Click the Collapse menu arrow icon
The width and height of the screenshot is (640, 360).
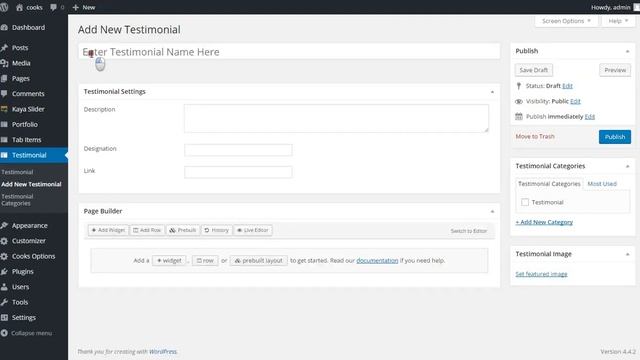4,333
